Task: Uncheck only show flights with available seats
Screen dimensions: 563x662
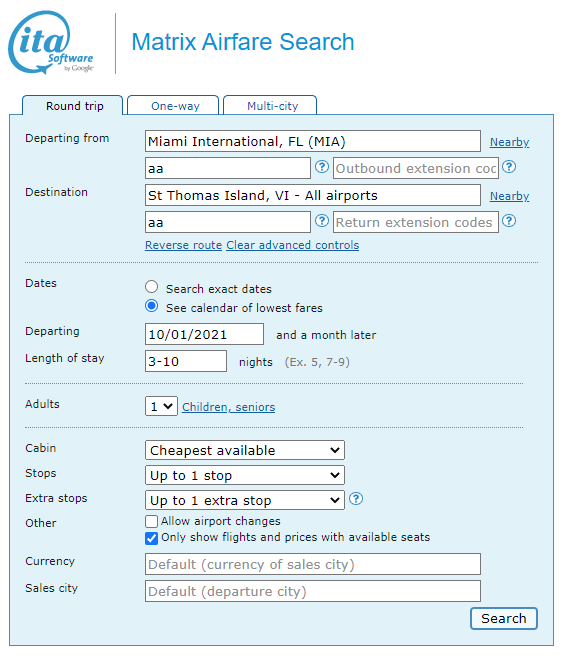Action: point(152,538)
